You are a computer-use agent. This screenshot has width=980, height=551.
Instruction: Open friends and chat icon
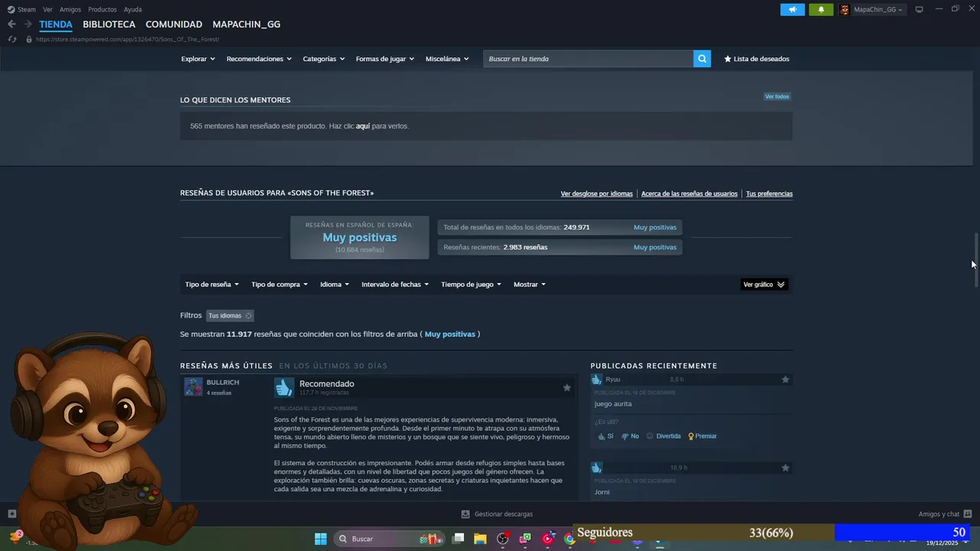pos(968,514)
